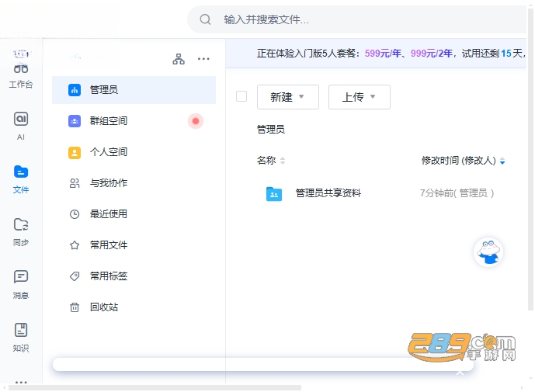
Task: Select the 管理员 space in sidebar
Action: [134, 90]
